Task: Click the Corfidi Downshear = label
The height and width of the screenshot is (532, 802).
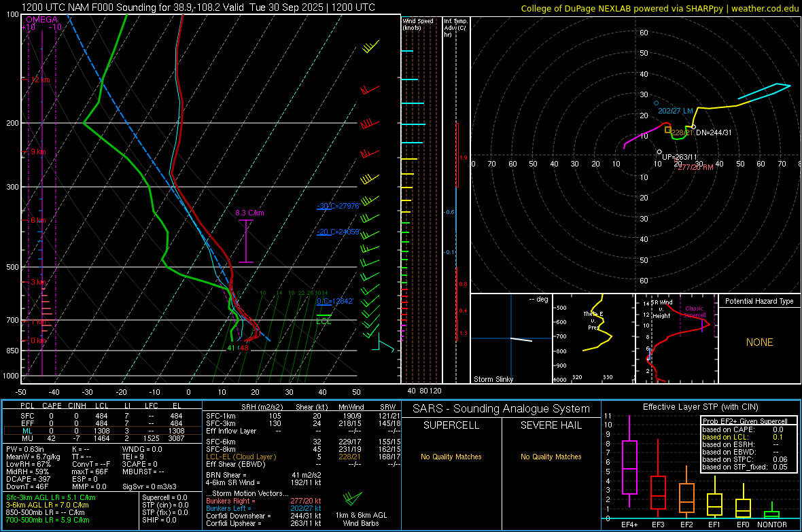Action: pyautogui.click(x=239, y=516)
